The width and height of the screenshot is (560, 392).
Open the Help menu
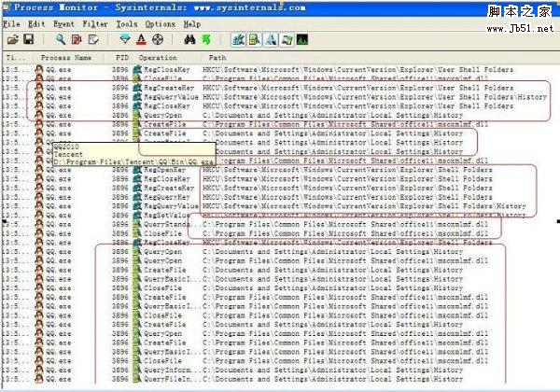pos(192,24)
